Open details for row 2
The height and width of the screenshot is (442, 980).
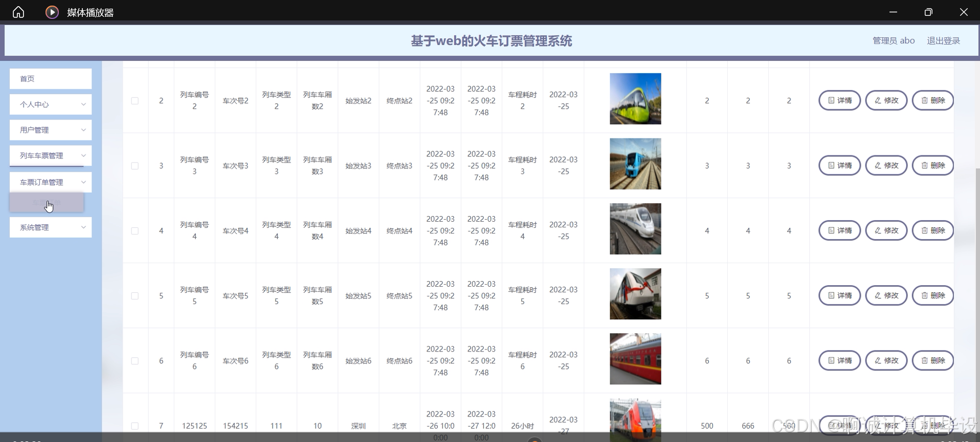coord(839,100)
